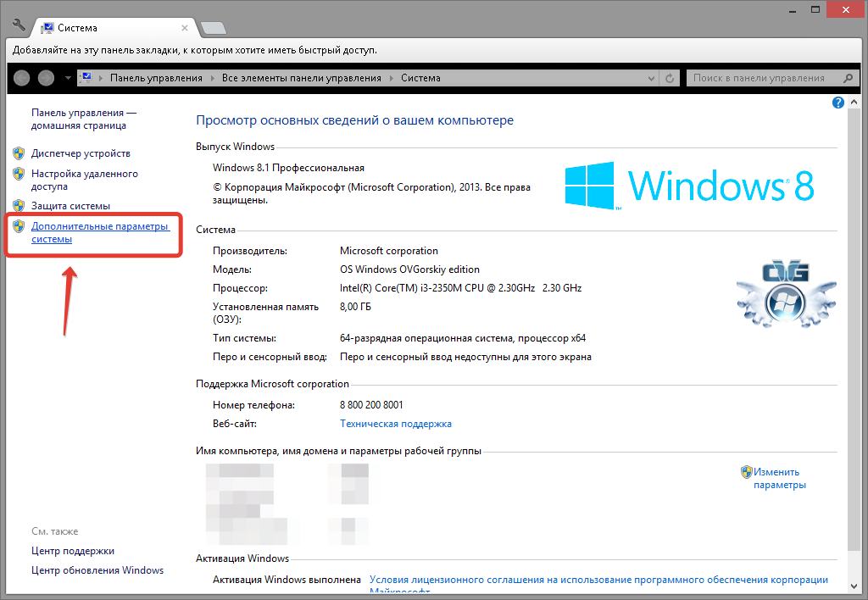Click the refresh button in address bar
868x600 pixels.
[x=670, y=78]
